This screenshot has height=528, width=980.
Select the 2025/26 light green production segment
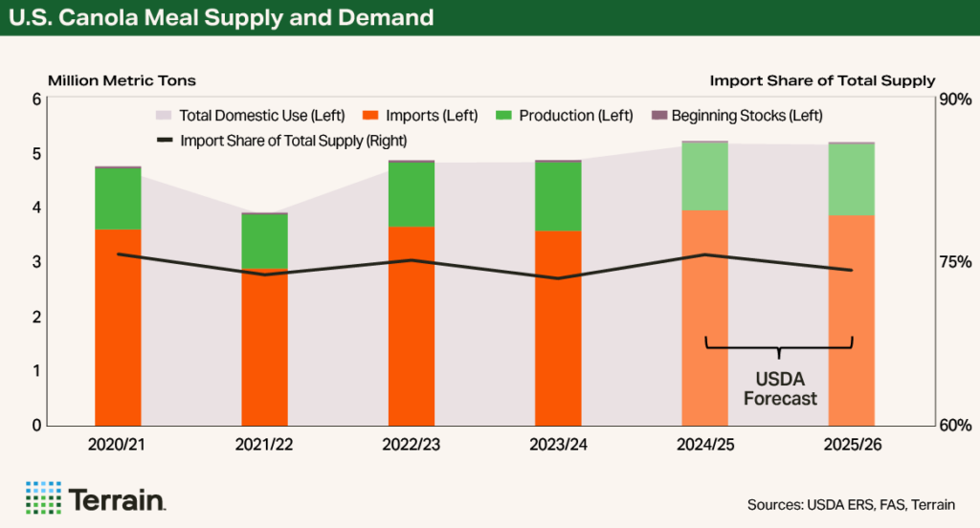pos(852,179)
